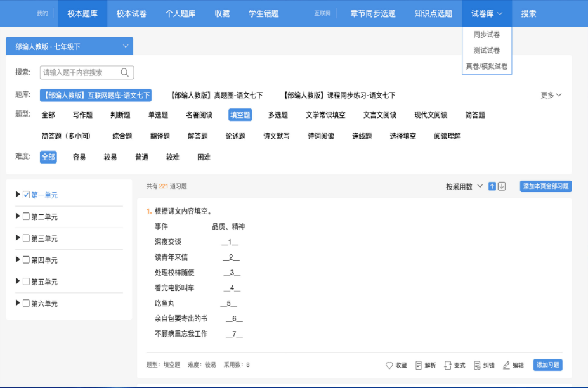Screen dimensions: 588x388
Task: Check the 第六单元 checkbox
Action: [26, 304]
